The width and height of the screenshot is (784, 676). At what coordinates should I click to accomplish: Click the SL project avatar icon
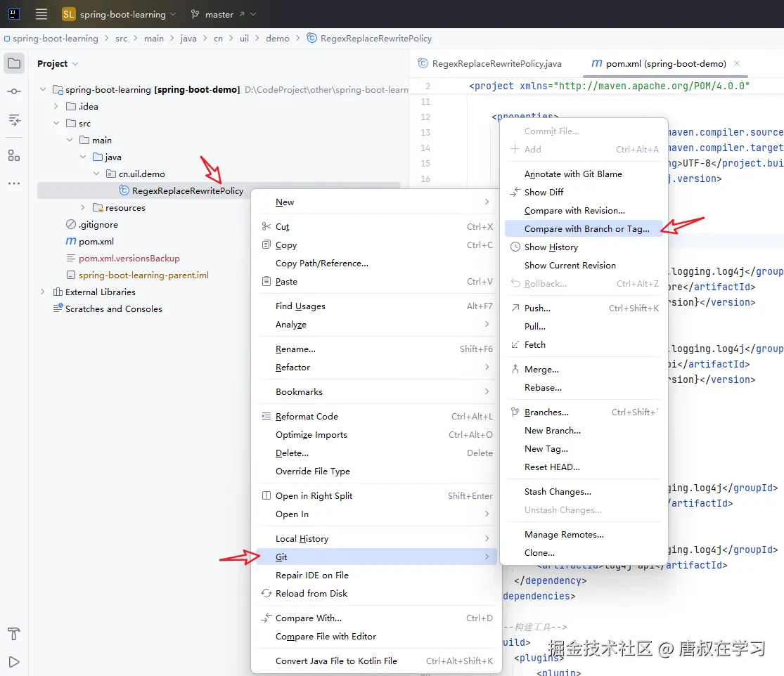tap(68, 14)
